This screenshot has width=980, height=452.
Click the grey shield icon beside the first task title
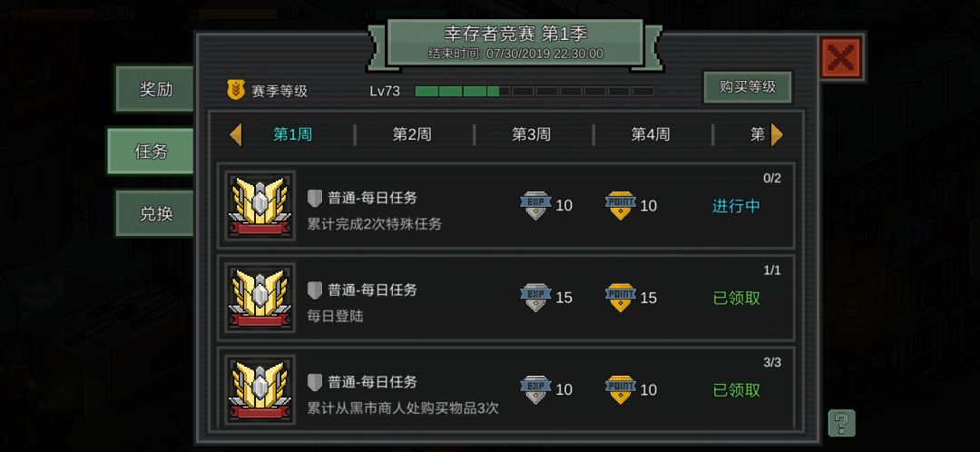click(x=314, y=198)
